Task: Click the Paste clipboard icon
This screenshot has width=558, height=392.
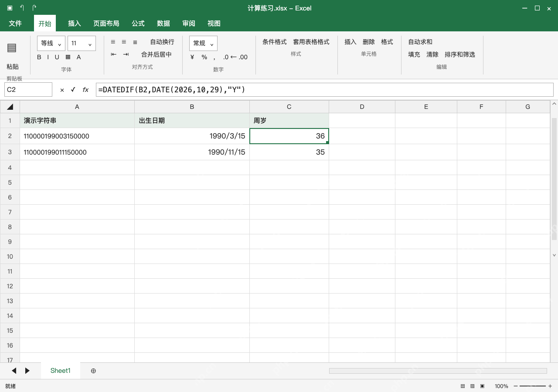Action: (x=12, y=48)
